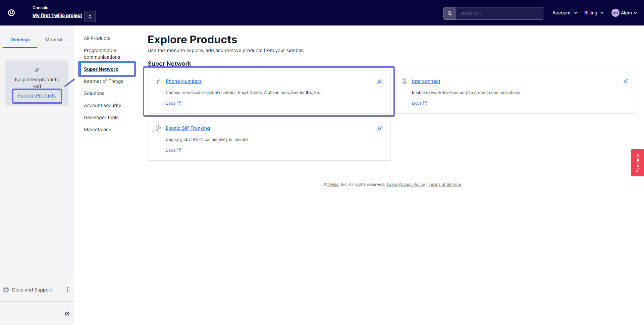Select Super Network category
Viewport: 644px width, 325px height.
[x=101, y=69]
